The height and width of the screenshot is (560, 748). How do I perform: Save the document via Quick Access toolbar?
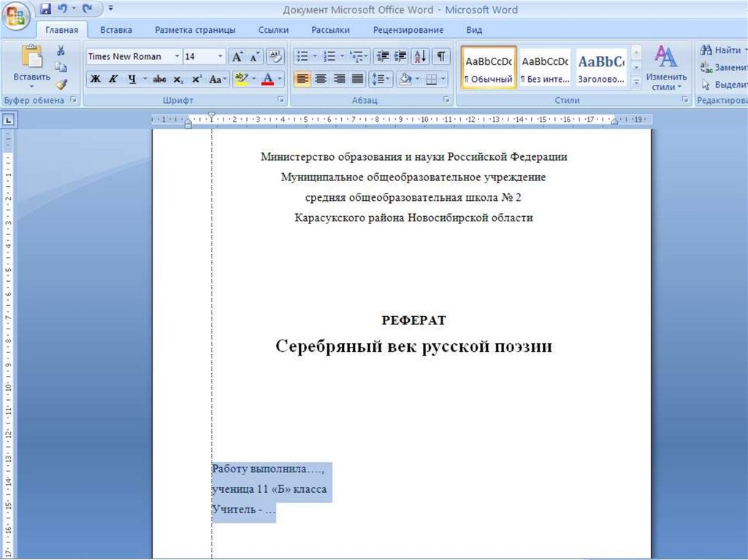coord(45,9)
